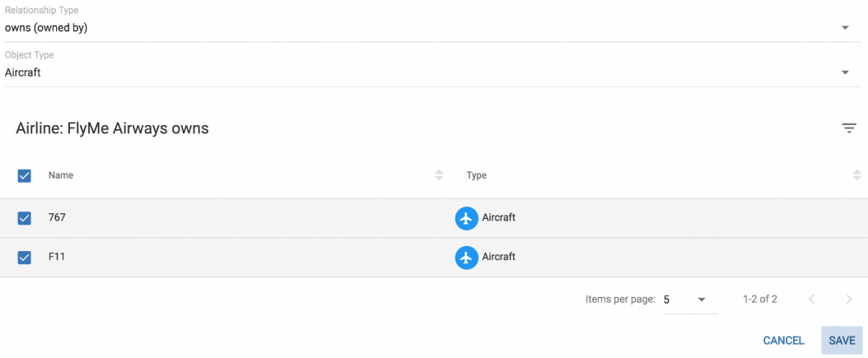Viewport: 868px width, 358px height.
Task: Click the Type column header
Action: (476, 175)
